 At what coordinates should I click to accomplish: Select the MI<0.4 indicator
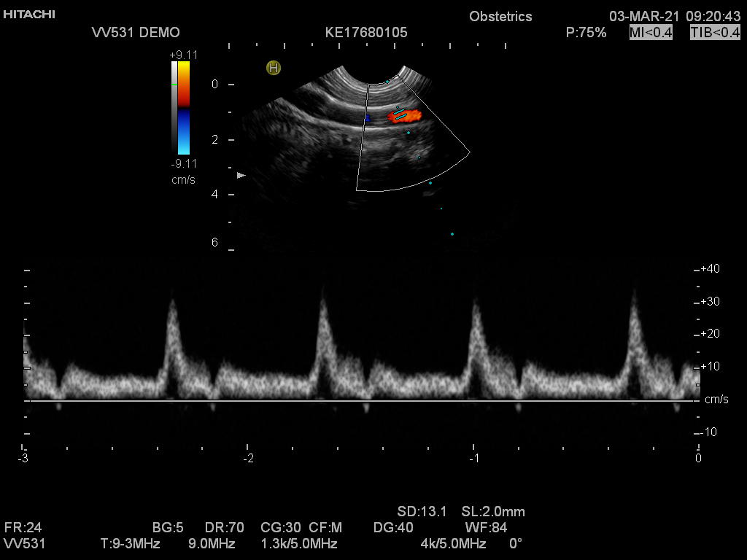(x=651, y=32)
